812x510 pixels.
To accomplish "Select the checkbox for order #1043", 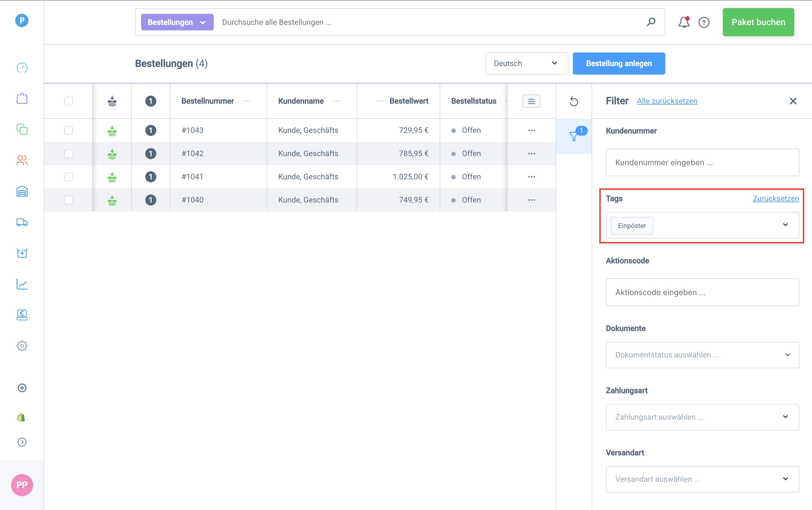I will pyautogui.click(x=68, y=130).
